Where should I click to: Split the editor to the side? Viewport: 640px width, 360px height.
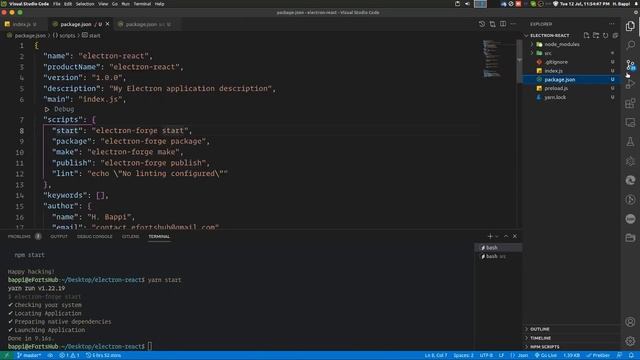pos(503,24)
